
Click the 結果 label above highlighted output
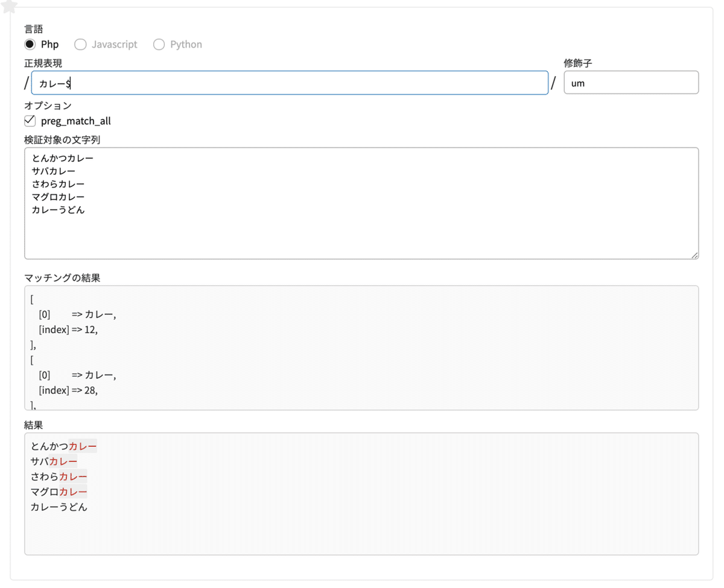click(33, 425)
